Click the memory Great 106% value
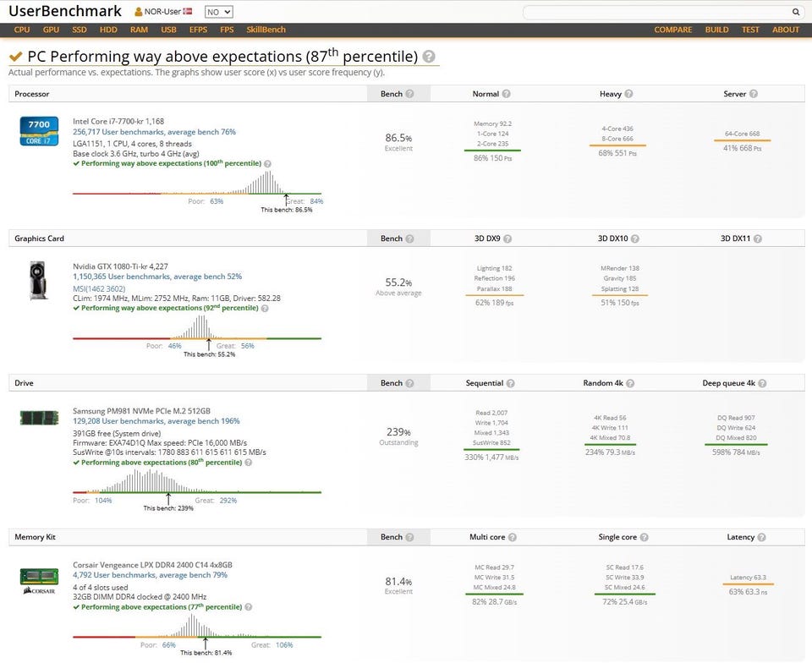The width and height of the screenshot is (812, 663). click(284, 645)
